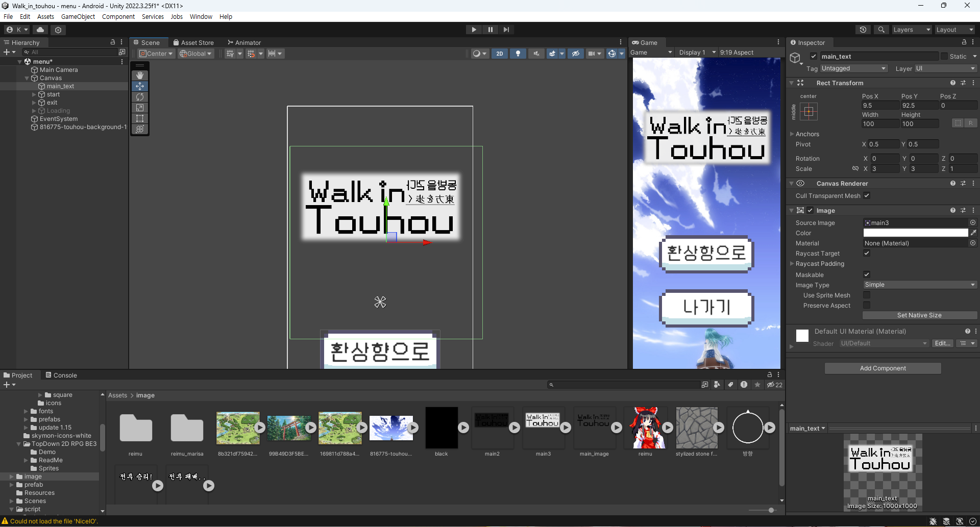Toggle Raycast Target checkbox

click(x=867, y=254)
